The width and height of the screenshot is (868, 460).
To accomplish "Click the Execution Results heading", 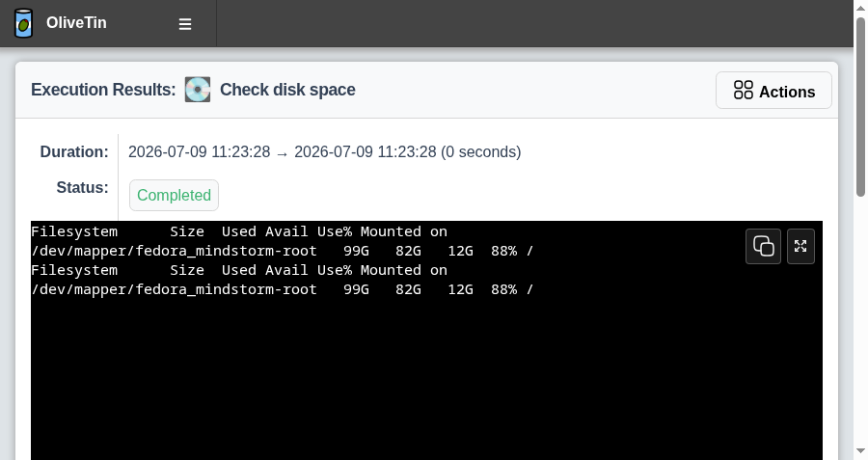I will click(x=103, y=90).
